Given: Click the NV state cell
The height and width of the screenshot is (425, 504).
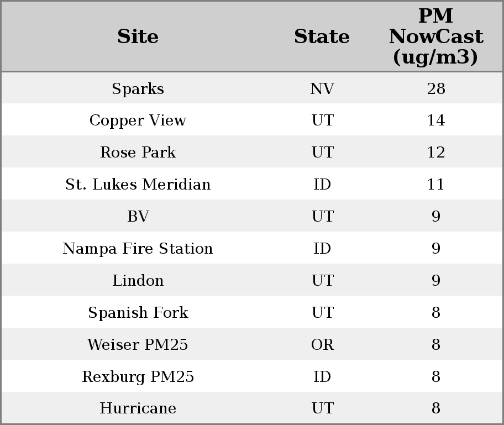Looking at the screenshot, I should [x=322, y=89].
